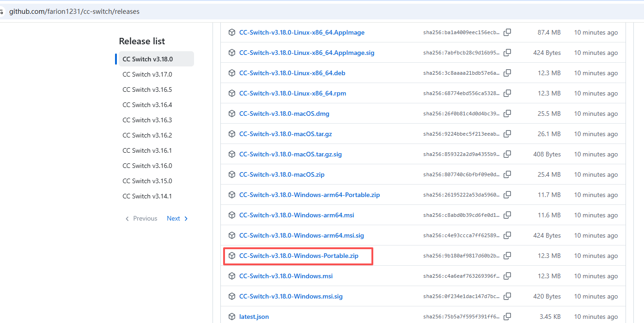Screen dimensions: 644x323
Task: Select CC Switch v3.16.5 in release list
Action: [156, 90]
